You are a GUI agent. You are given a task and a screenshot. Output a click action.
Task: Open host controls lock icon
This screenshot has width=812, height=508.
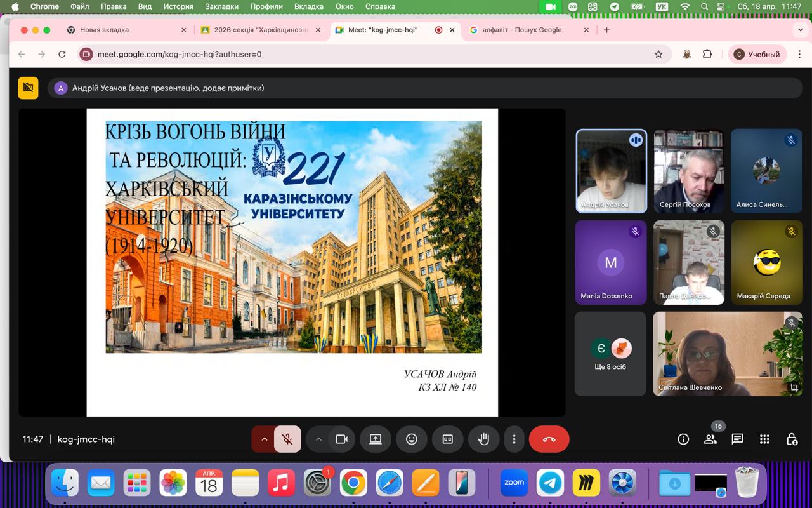tap(792, 439)
